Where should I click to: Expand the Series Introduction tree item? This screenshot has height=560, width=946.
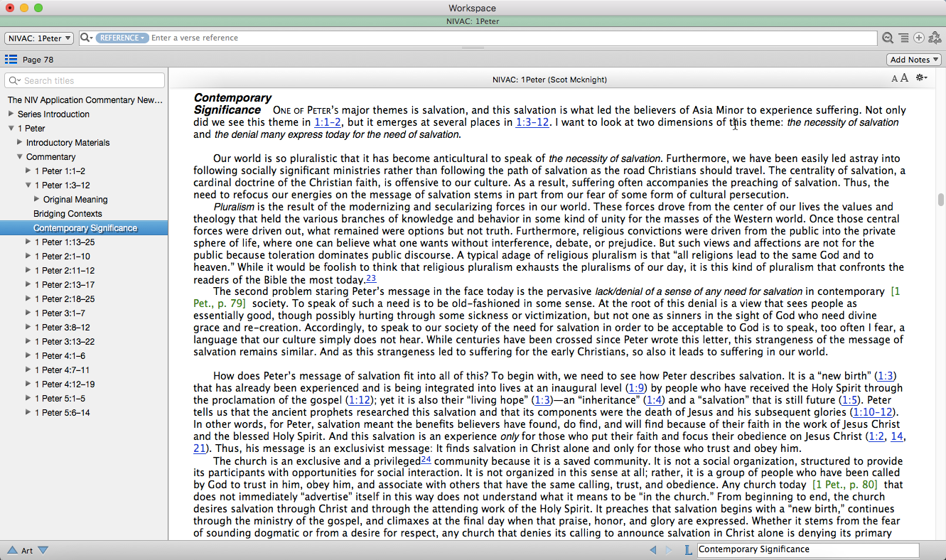(11, 114)
